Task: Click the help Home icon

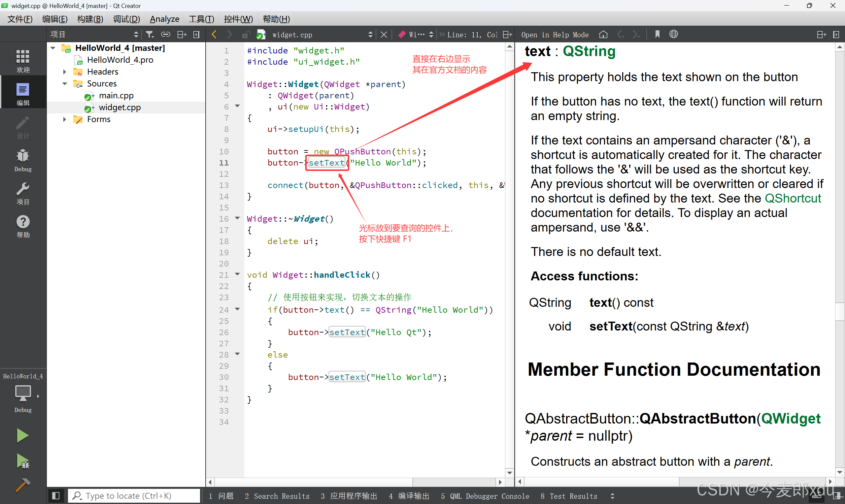Action: click(x=603, y=35)
